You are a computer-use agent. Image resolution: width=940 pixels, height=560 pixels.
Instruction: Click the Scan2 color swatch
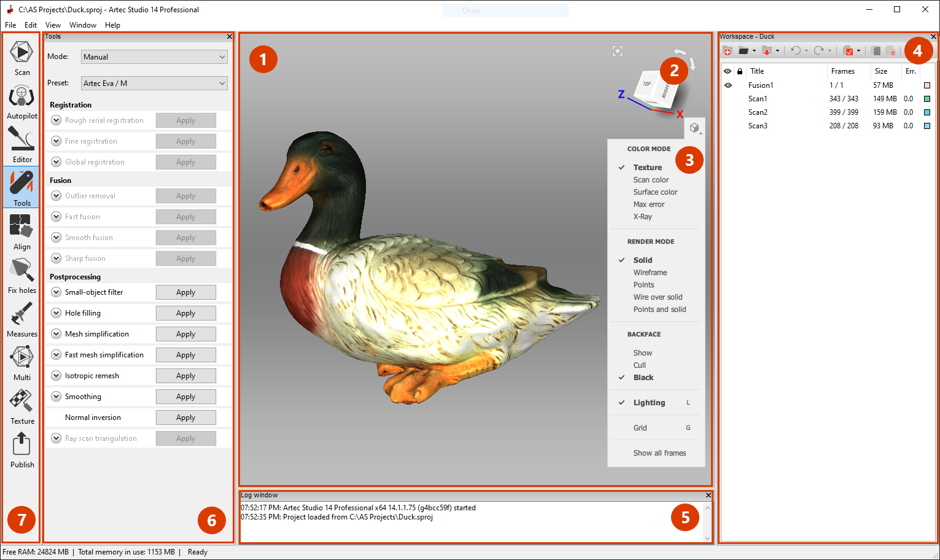[x=927, y=112]
